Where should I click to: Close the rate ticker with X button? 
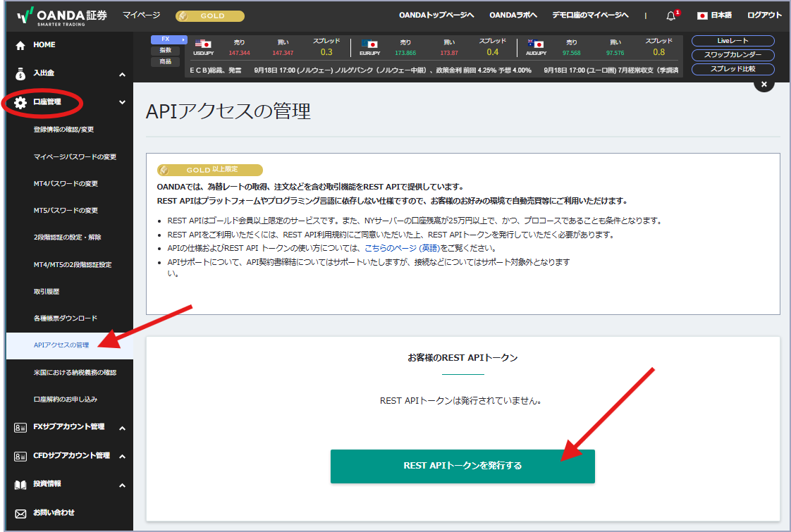[x=764, y=84]
